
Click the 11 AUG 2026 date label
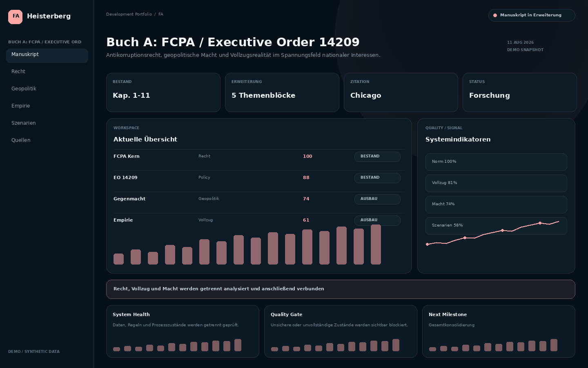tap(520, 43)
